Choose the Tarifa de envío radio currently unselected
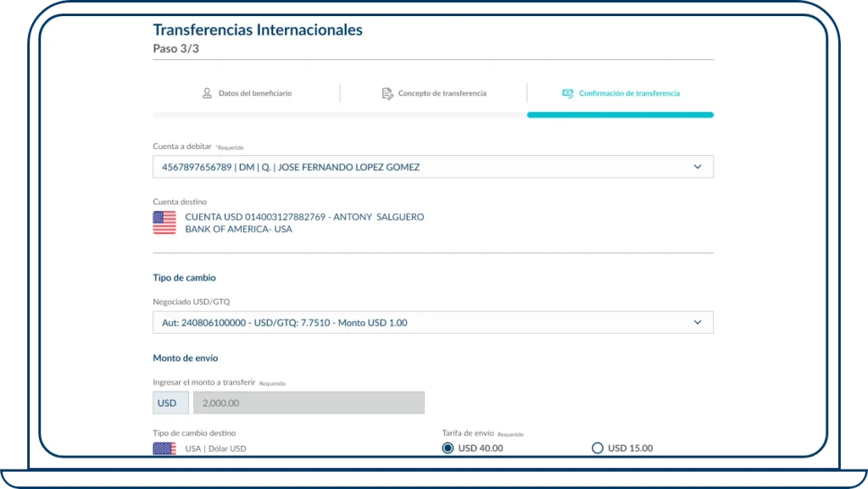This screenshot has width=868, height=489. point(595,447)
